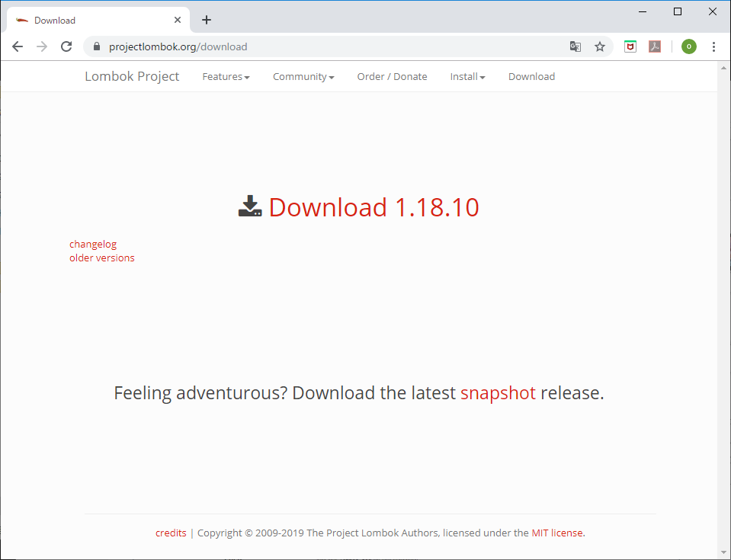Click the Download 1.18.10 link

[x=374, y=207]
